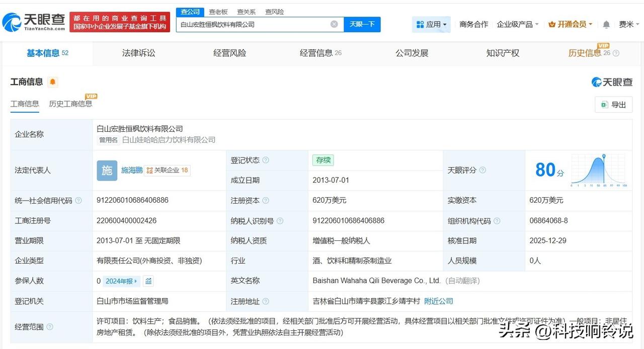The width and height of the screenshot is (644, 349).
Task: Switch to the 公司发展 tab
Action: tap(412, 53)
